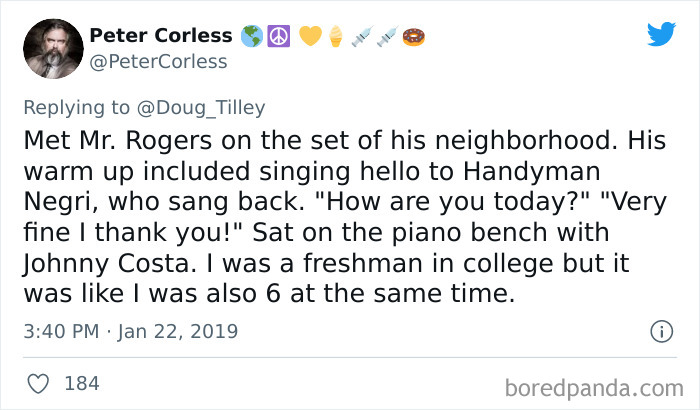
Task: Click the Peter Corless display name
Action: pos(161,36)
